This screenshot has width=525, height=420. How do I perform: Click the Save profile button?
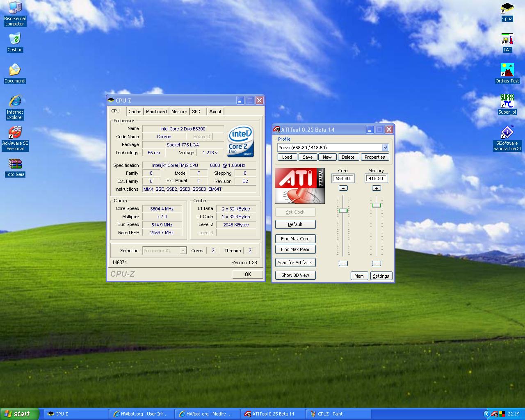click(308, 157)
